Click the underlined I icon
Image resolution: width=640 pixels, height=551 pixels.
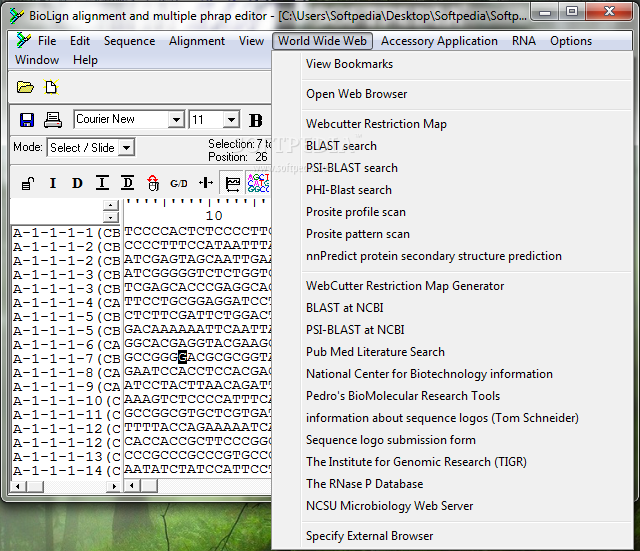[x=102, y=183]
